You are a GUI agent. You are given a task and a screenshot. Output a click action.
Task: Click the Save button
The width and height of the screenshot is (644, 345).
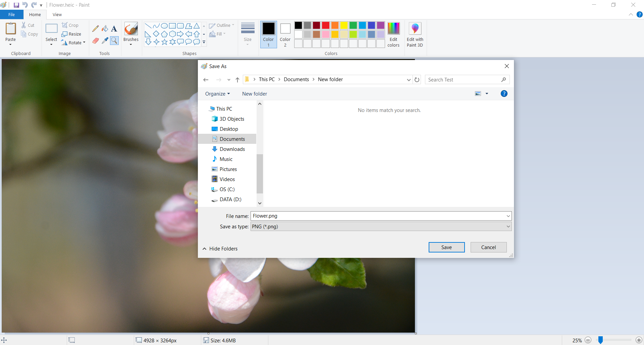click(446, 247)
